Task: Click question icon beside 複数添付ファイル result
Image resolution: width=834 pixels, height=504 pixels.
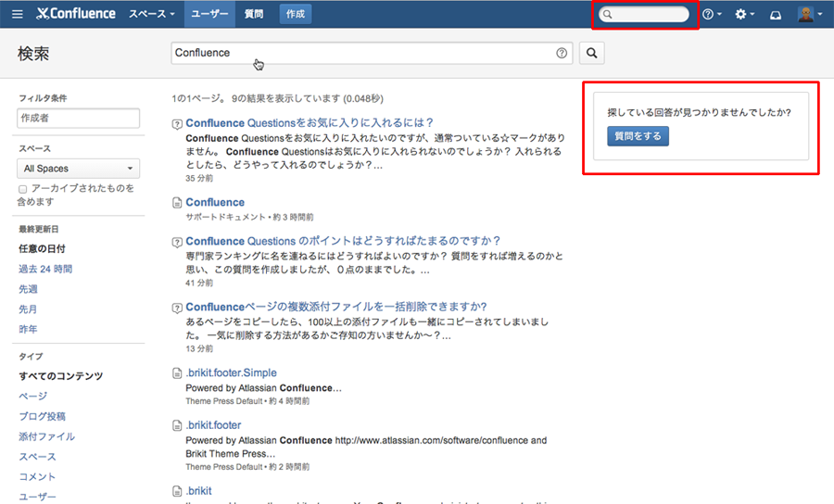Action: [177, 308]
